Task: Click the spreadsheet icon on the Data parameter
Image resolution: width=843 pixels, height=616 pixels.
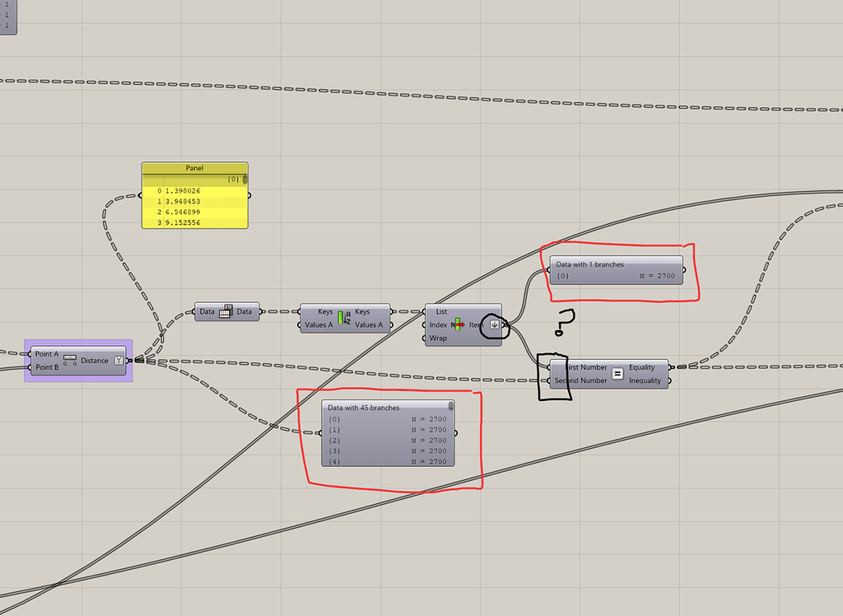Action: (x=225, y=312)
